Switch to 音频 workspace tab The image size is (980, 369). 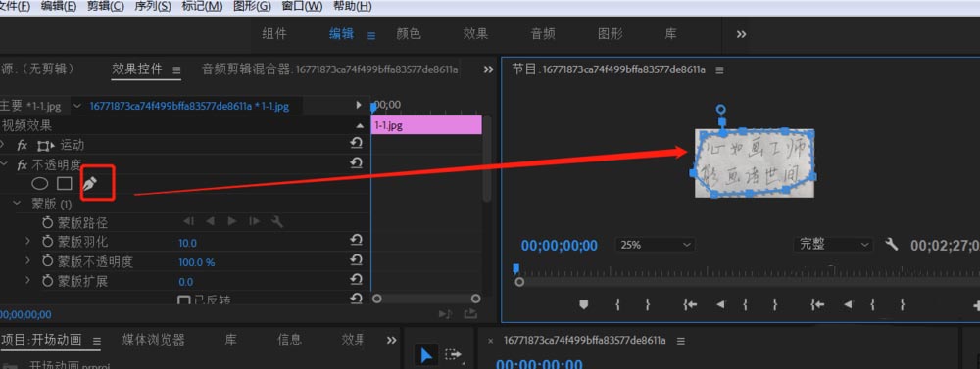pyautogui.click(x=543, y=34)
